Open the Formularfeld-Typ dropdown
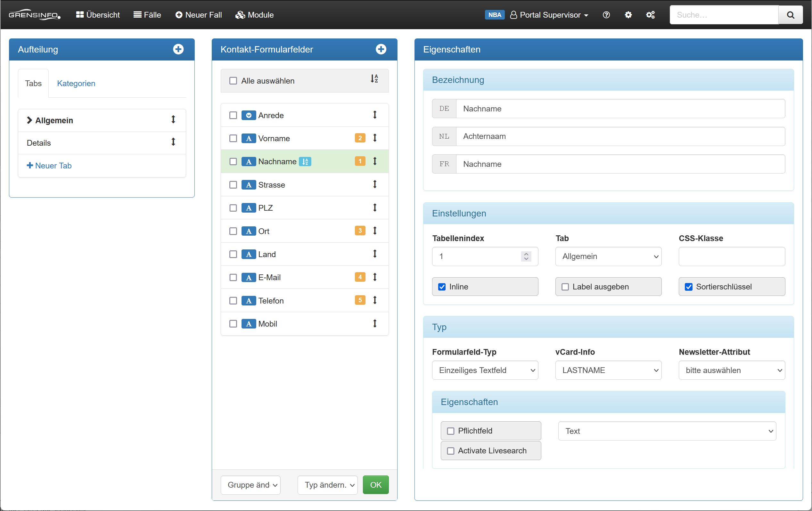This screenshot has height=511, width=812. (485, 370)
